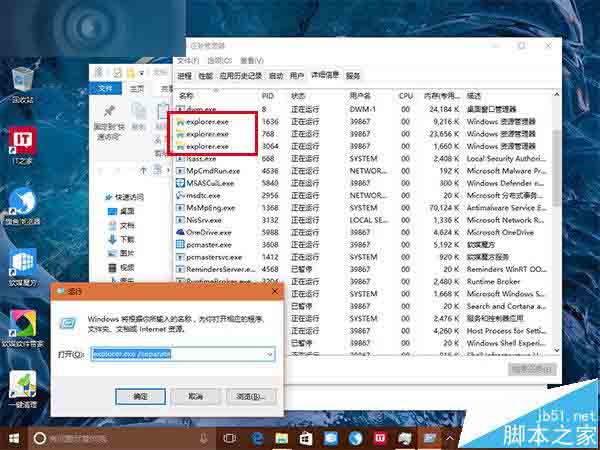
Task: Open File Explorer from the taskbar
Action: point(281,439)
